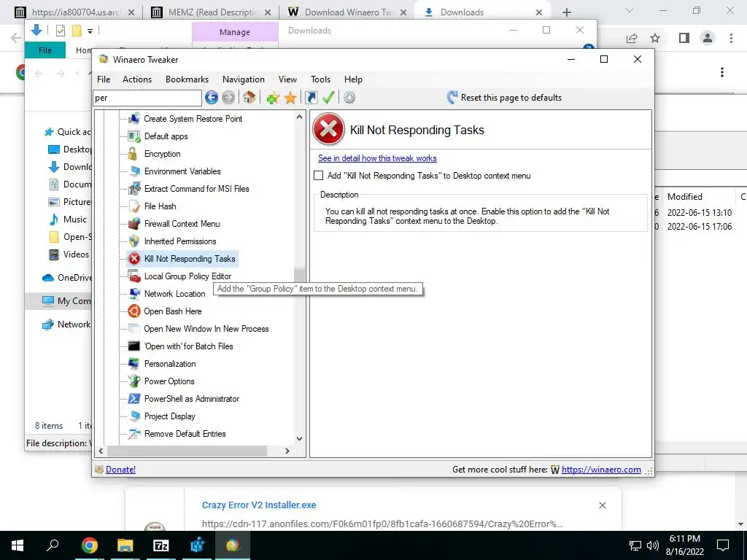Click tree horizontal scrollbar left arrow
This screenshot has width=747, height=560.
pyautogui.click(x=101, y=451)
